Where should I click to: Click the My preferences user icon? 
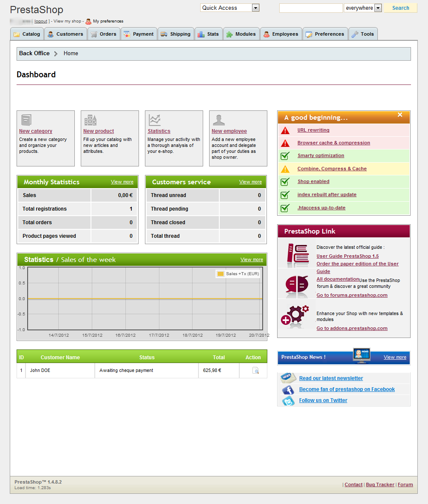point(88,22)
